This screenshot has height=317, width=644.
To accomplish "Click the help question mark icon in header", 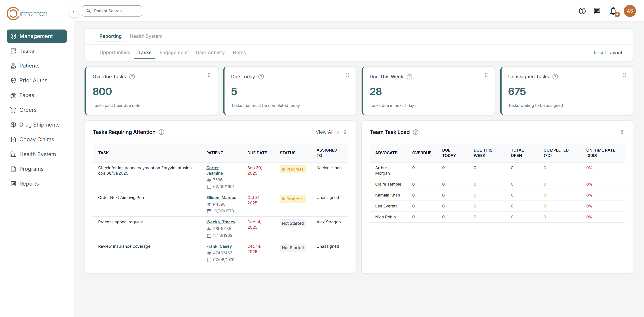I will tap(582, 11).
